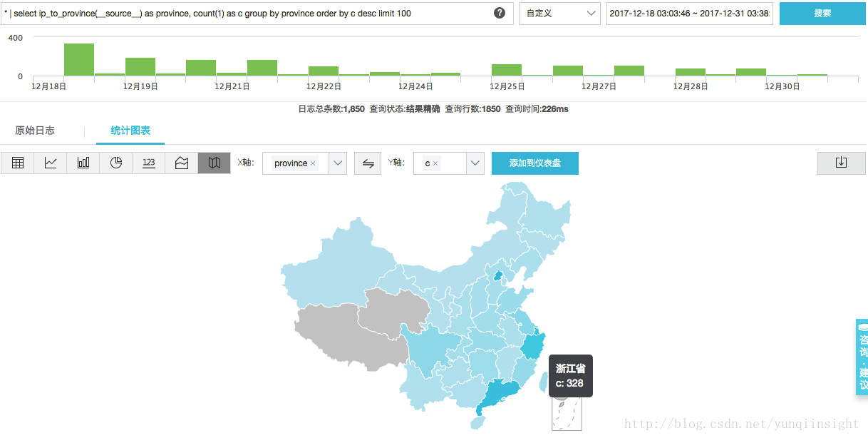Select the bar chart type icon
868x438 pixels.
point(83,163)
